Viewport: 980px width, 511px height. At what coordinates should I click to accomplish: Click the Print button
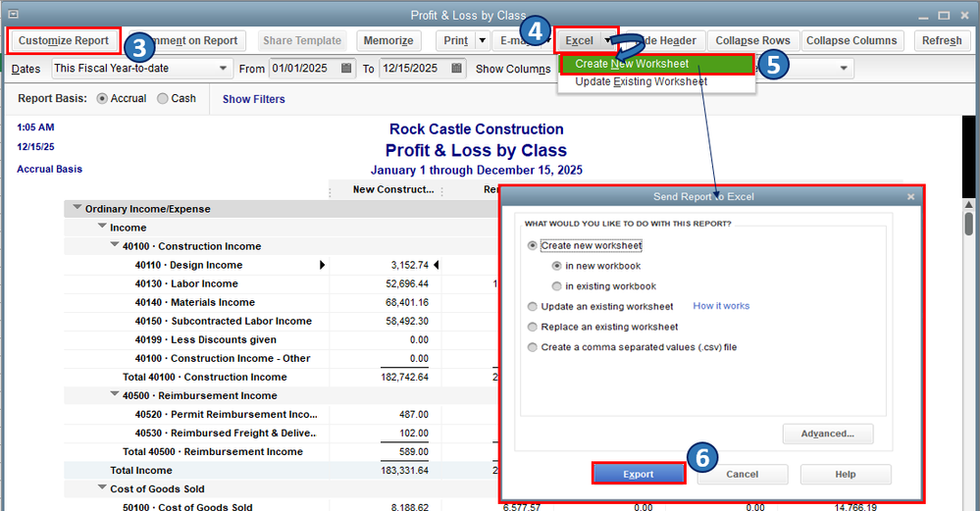click(455, 40)
